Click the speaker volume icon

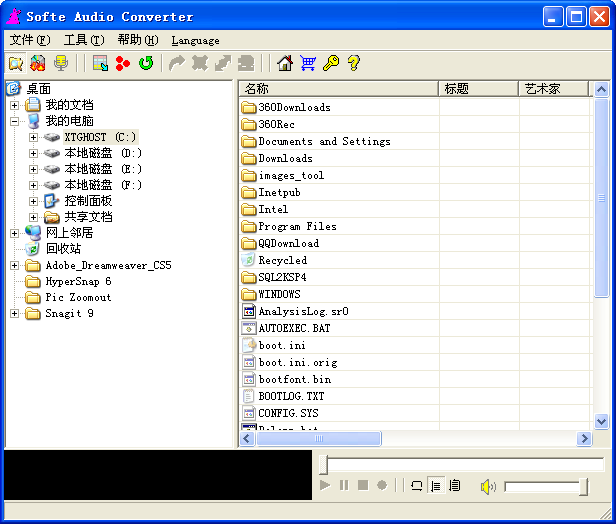click(x=488, y=486)
